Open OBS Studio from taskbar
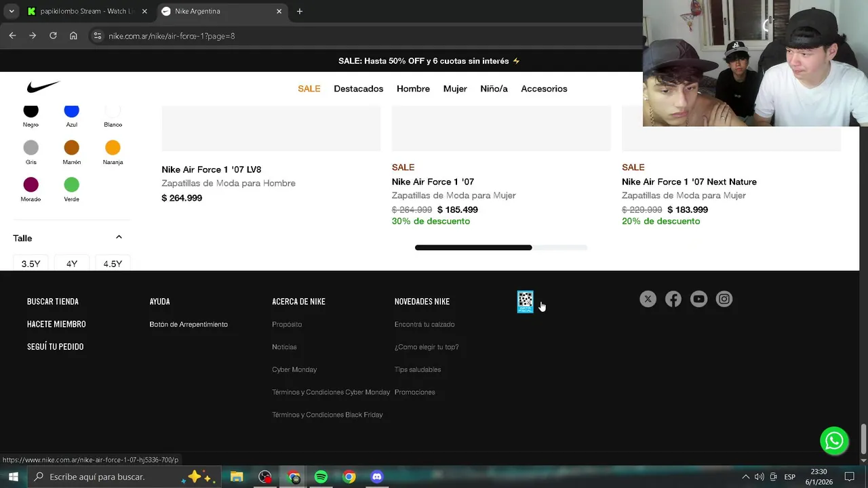The width and height of the screenshot is (868, 488). click(x=265, y=477)
